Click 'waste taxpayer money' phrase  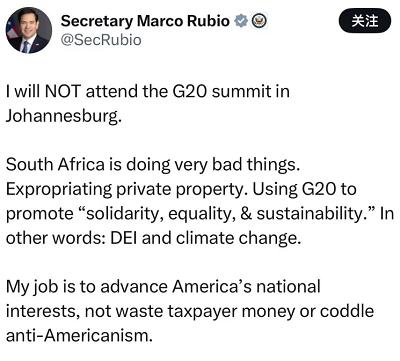click(x=205, y=312)
